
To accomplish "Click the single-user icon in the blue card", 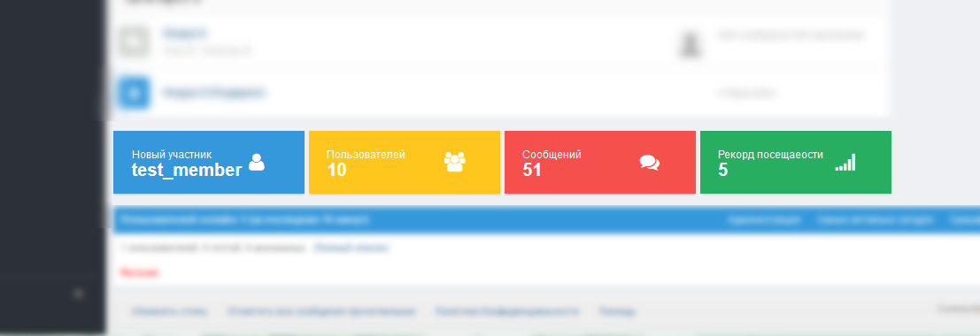I will pos(256,162).
